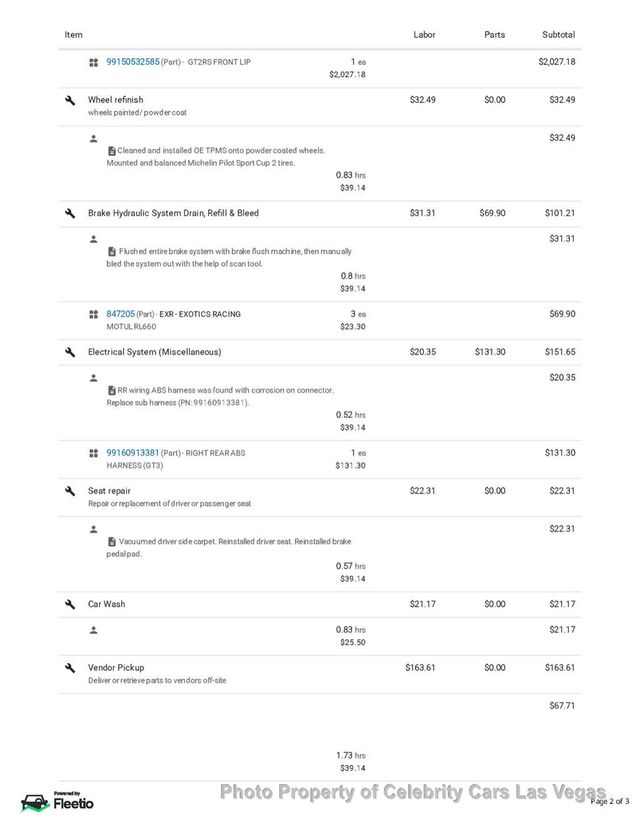Click the person icon under Car Wash
640x828 pixels.
coord(93,630)
